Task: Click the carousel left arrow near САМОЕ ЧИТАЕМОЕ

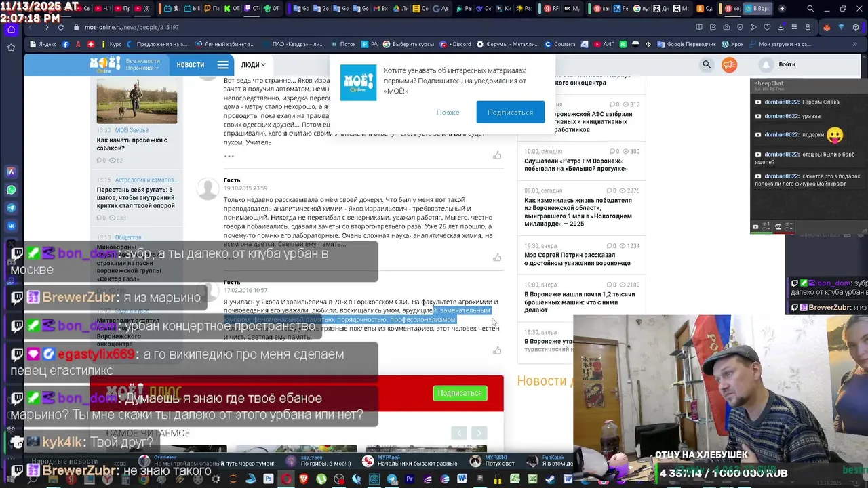Action: point(459,433)
